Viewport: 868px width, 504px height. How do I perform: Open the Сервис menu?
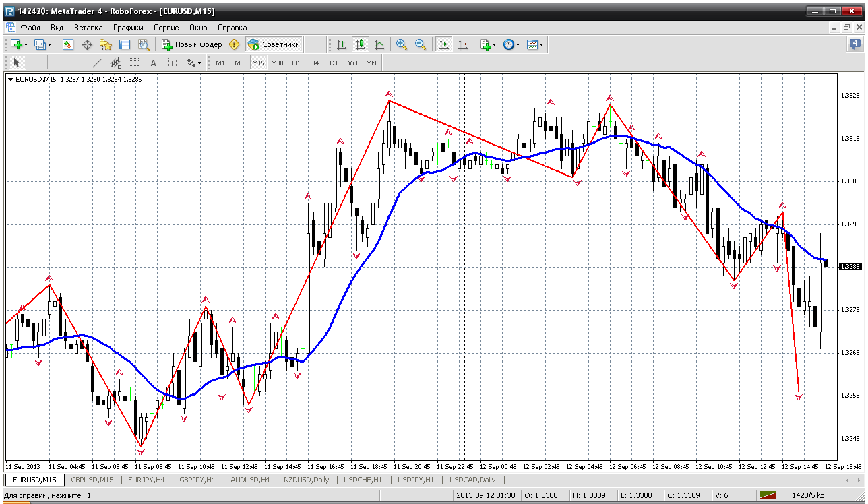pyautogui.click(x=166, y=28)
